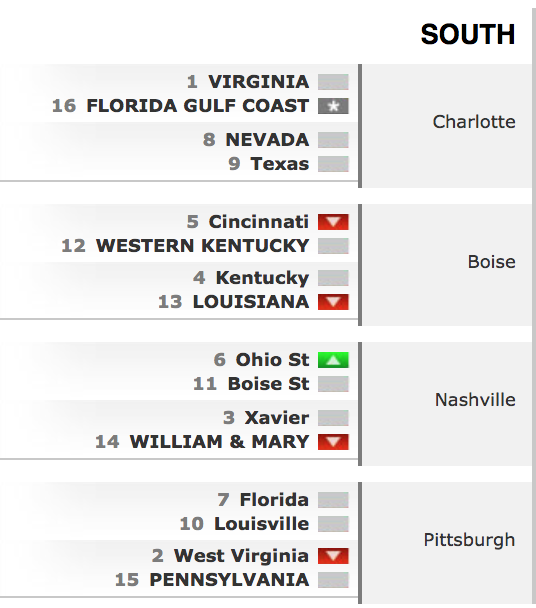Click the SOUTH region heading
This screenshot has width=536, height=608.
[x=468, y=35]
